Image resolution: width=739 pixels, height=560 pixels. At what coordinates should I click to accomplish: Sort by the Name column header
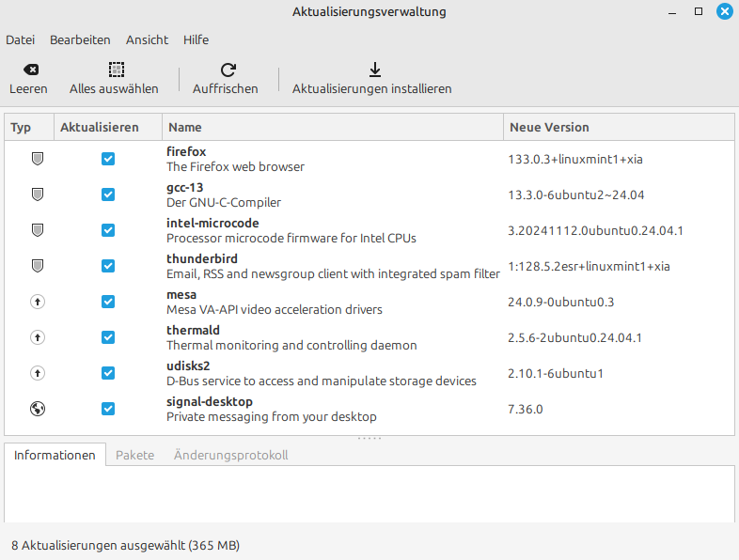click(333, 127)
